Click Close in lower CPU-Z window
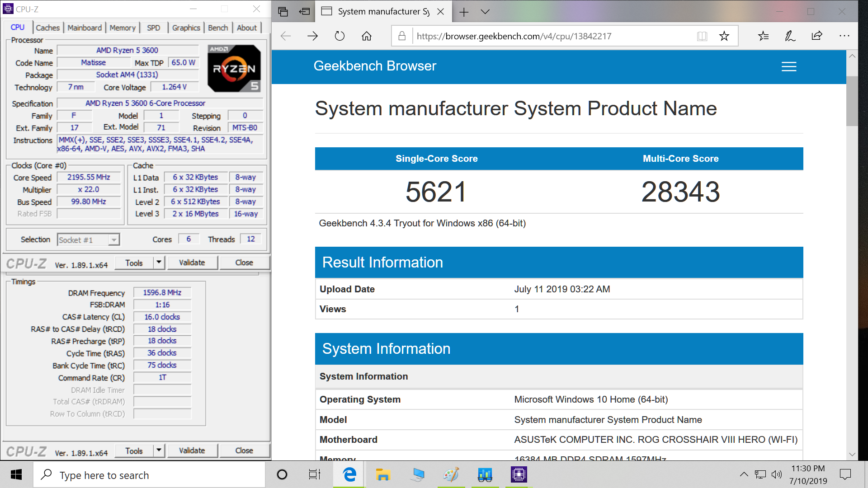This screenshot has height=488, width=868. pos(244,451)
